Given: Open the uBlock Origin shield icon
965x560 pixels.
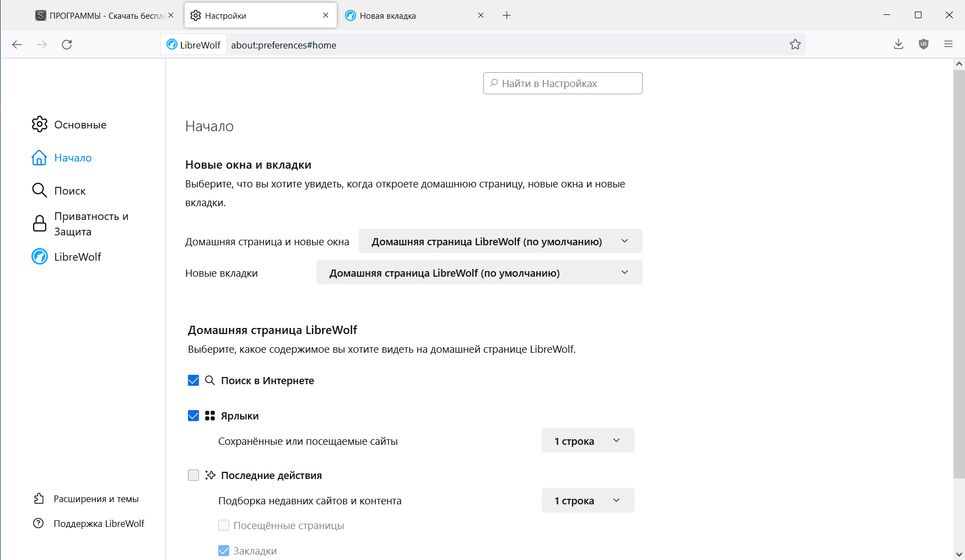Looking at the screenshot, I should click(x=924, y=45).
